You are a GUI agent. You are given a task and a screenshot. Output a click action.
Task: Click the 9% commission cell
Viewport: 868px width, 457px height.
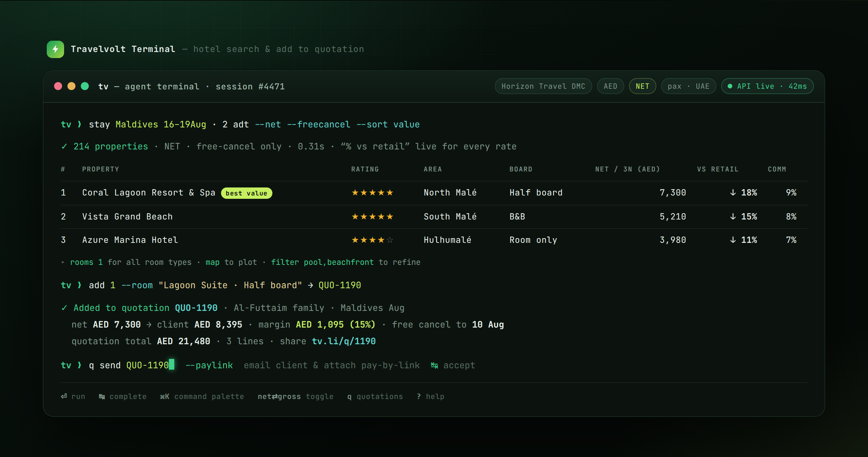[791, 192]
